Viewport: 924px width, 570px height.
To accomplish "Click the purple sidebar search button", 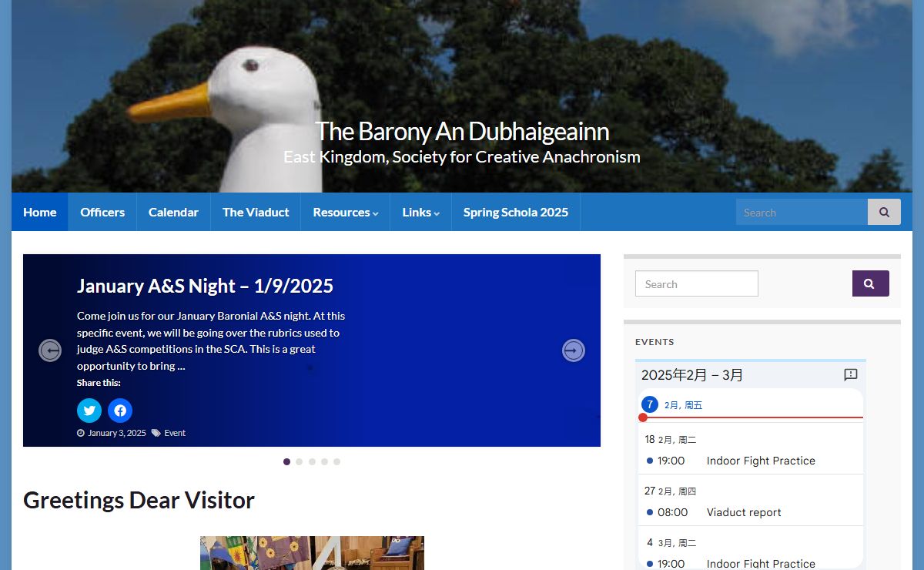I will 871,283.
